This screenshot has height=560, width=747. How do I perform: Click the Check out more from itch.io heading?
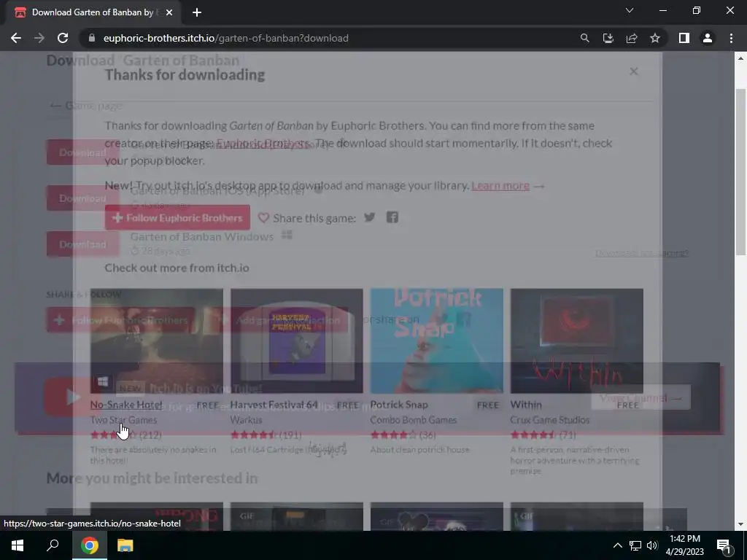pyautogui.click(x=177, y=268)
